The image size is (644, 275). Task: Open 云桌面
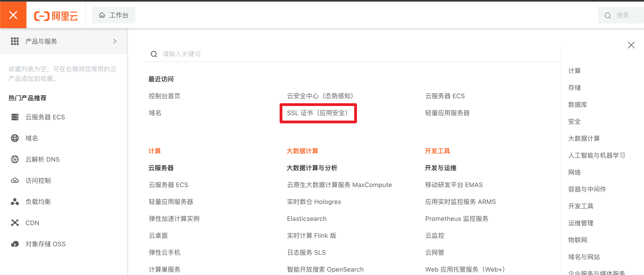(158, 236)
